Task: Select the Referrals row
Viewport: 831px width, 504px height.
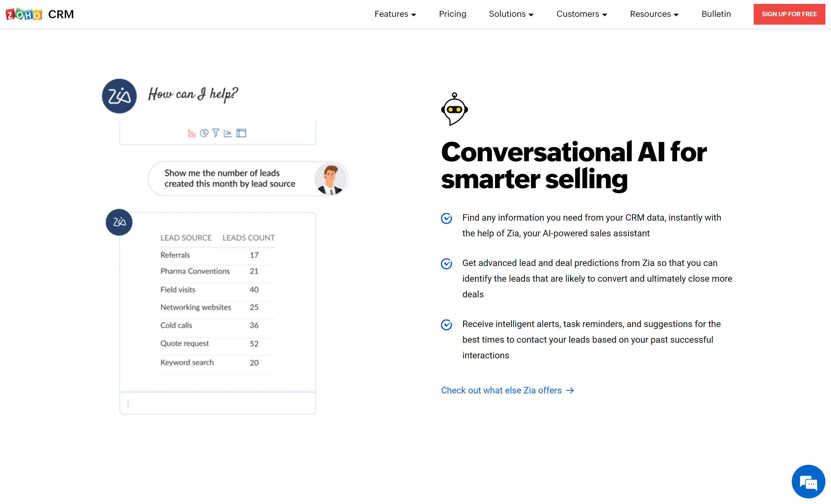Action: point(217,255)
